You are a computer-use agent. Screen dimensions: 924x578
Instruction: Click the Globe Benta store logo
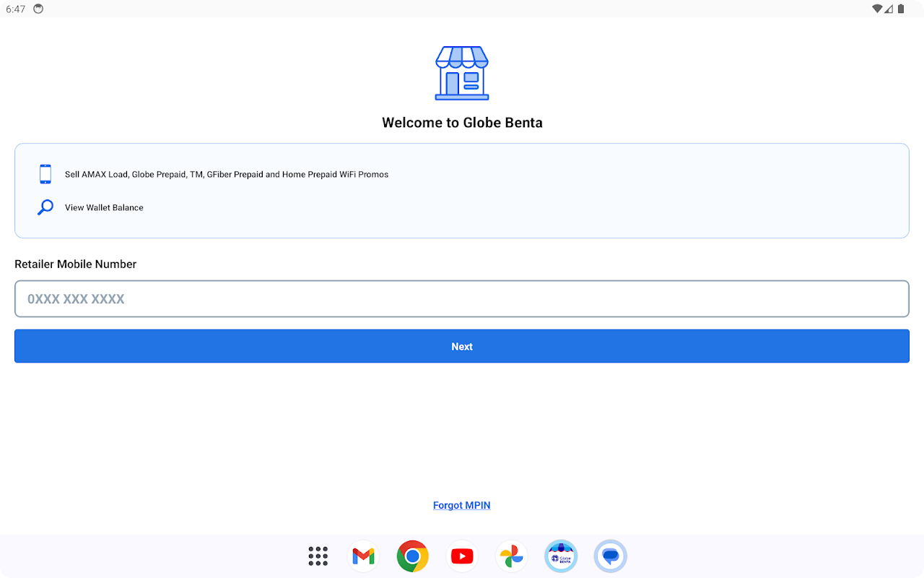coord(462,73)
